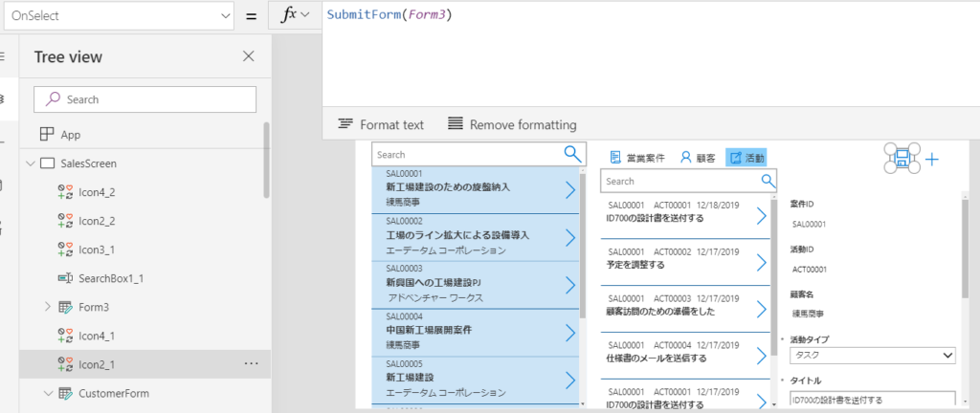Collapse the SalesScreen node
Viewport: 980px width, 413px height.
tap(30, 163)
